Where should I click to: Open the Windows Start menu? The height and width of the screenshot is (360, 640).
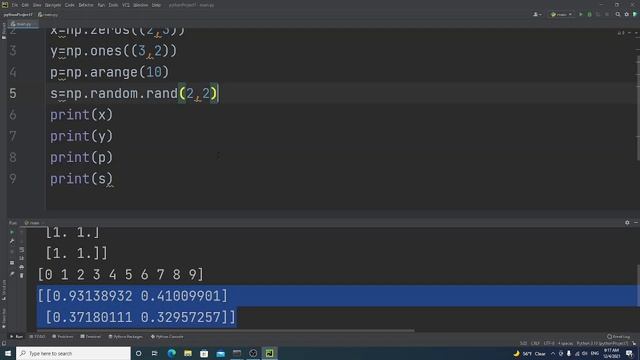(x=8, y=353)
